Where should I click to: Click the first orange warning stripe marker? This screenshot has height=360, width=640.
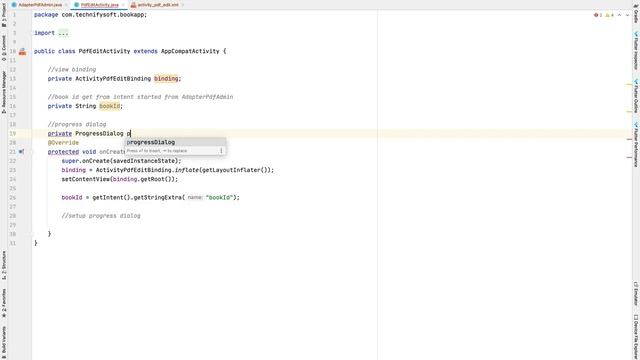coord(629,84)
